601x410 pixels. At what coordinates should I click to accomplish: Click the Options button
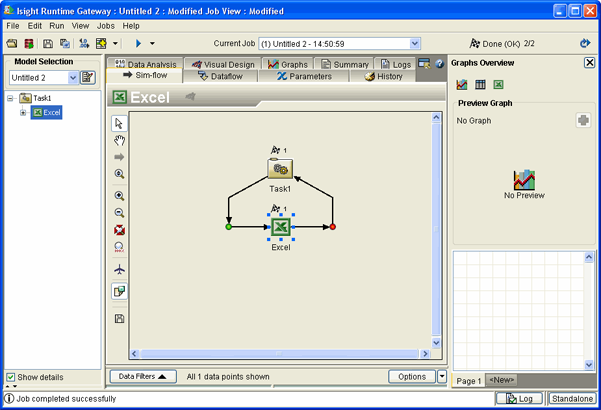tap(412, 376)
